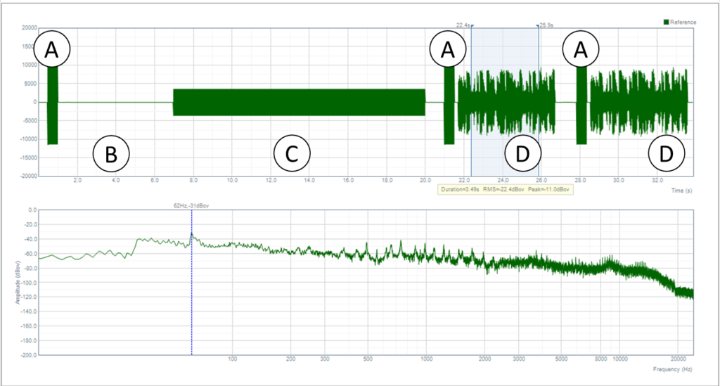This screenshot has width=720, height=386.
Task: Click the Amplitude (dBov) axis title
Action: 18,282
